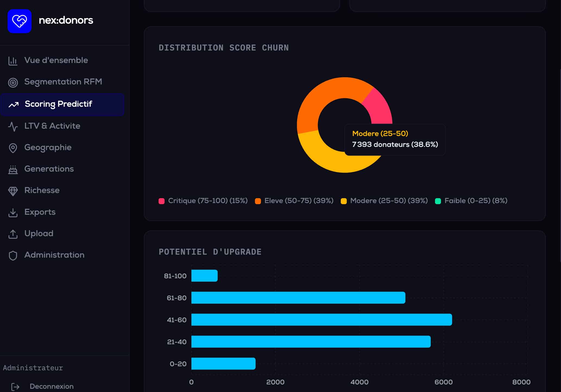The width and height of the screenshot is (561, 392).
Task: Click the Faible (0-25) green legend swatch
Action: pos(438,201)
